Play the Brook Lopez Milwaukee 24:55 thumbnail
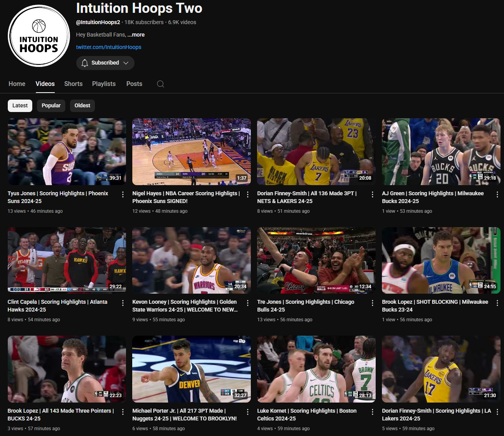Screen dimensions: 504x436 [441, 260]
